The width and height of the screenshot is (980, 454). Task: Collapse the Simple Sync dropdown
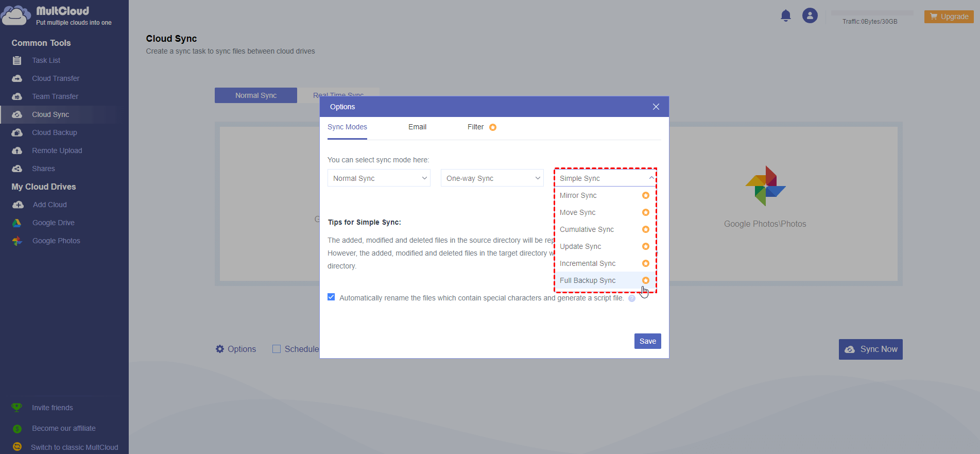click(x=605, y=178)
